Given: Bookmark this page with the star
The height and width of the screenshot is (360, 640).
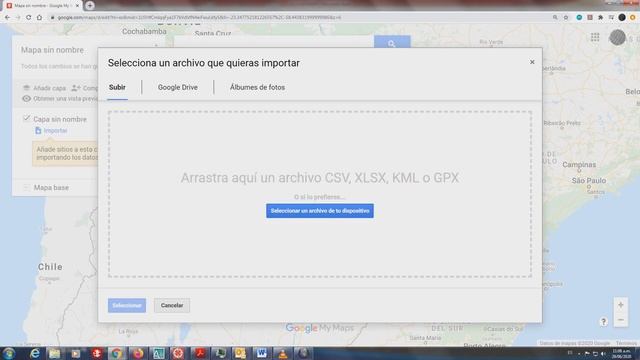Looking at the screenshot, I should click(x=566, y=18).
